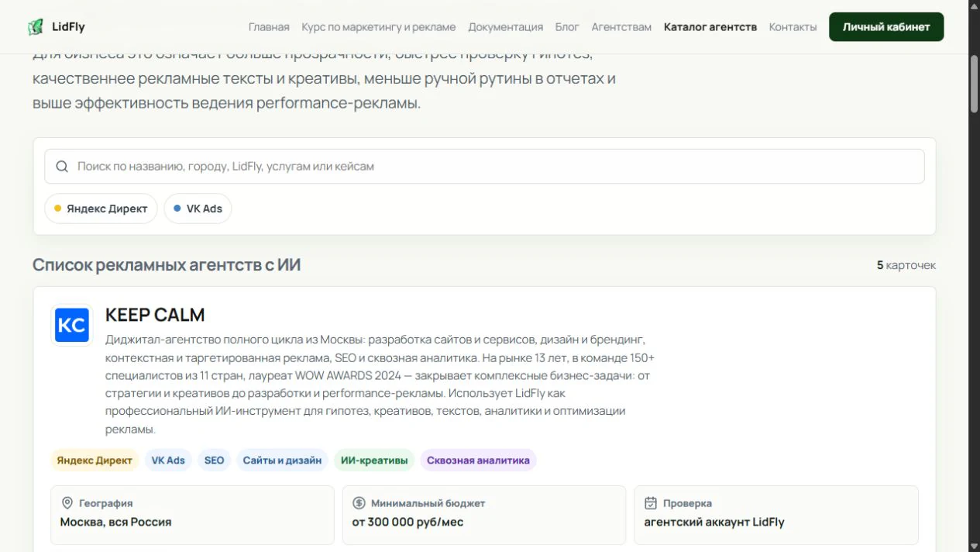980x552 pixels.
Task: Click агентский аккаунт LidFly text
Action: pos(714,522)
